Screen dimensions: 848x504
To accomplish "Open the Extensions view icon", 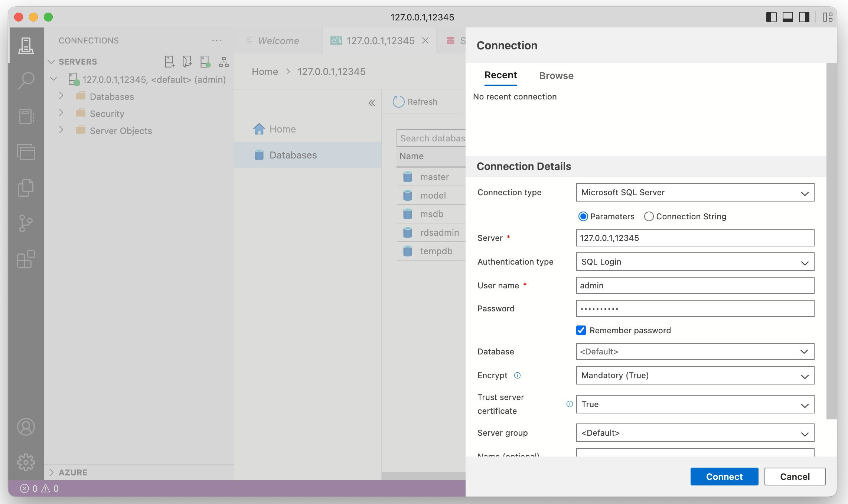I will click(x=26, y=259).
